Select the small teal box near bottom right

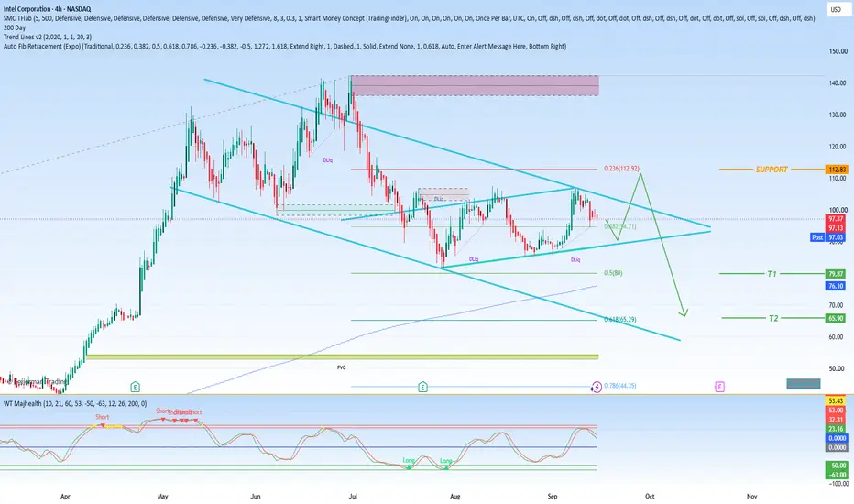(x=804, y=384)
